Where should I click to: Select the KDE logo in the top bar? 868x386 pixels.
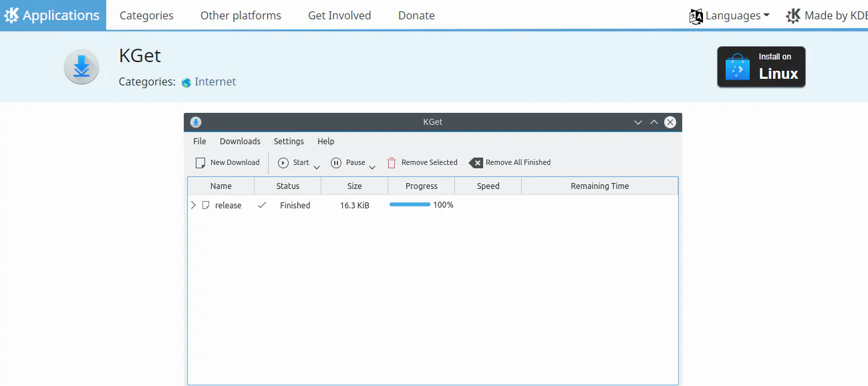[x=792, y=15]
